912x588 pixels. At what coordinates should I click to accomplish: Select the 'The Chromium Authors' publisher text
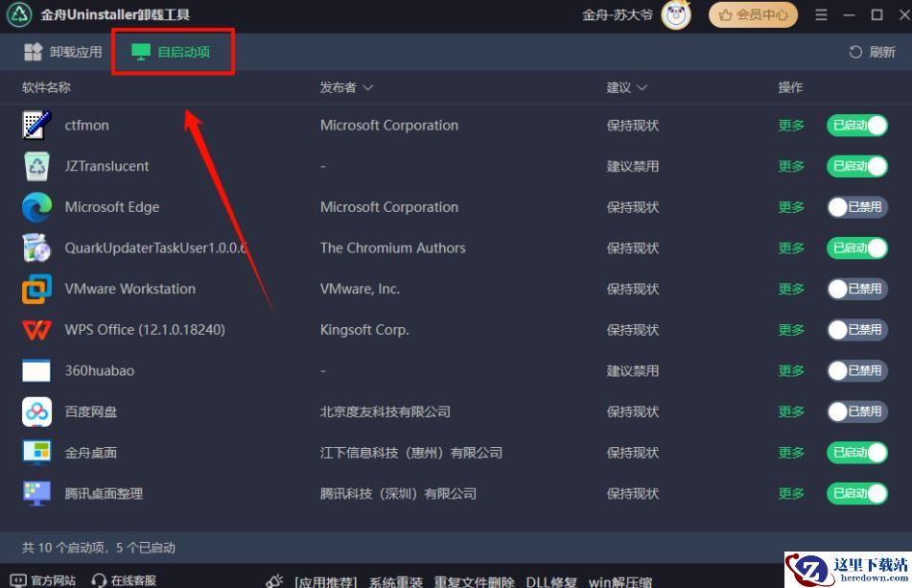392,247
